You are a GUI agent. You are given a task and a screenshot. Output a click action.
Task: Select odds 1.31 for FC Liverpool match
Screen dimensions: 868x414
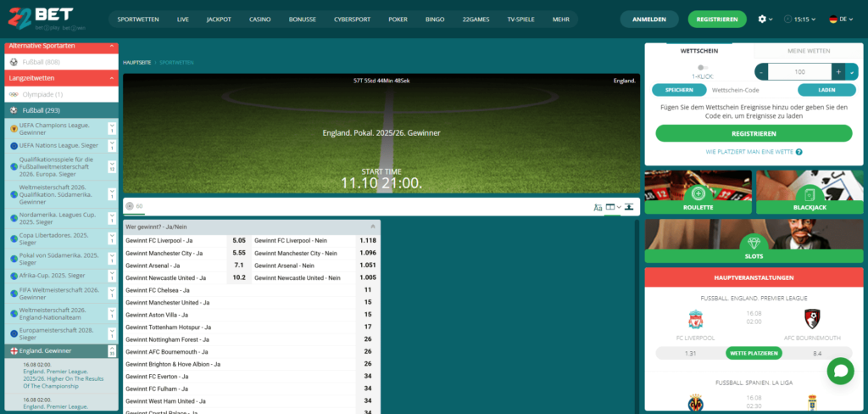(690, 353)
